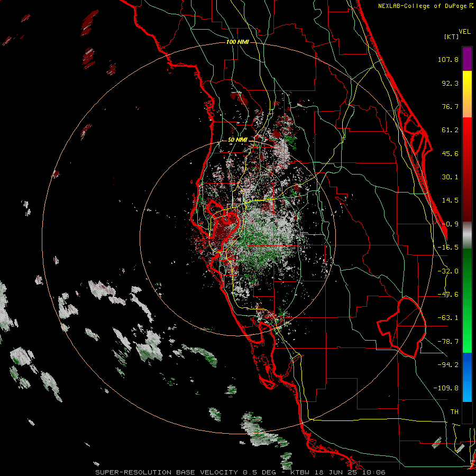This screenshot has width=476, height=476.
Task: Click the yellow segment of the color bar
Action: coord(467,82)
